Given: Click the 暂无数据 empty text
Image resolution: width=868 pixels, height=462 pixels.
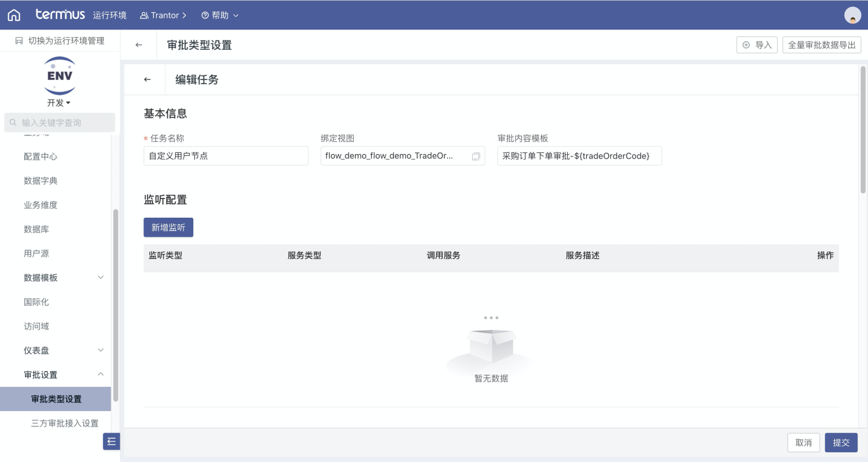Looking at the screenshot, I should [x=491, y=379].
